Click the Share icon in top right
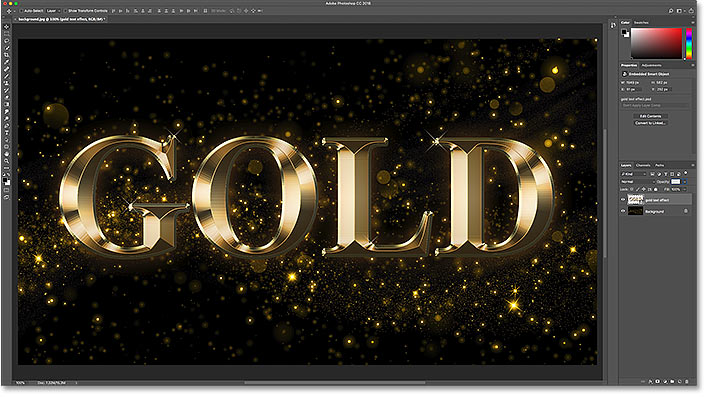Image resolution: width=705 pixels, height=397 pixels. click(x=691, y=10)
